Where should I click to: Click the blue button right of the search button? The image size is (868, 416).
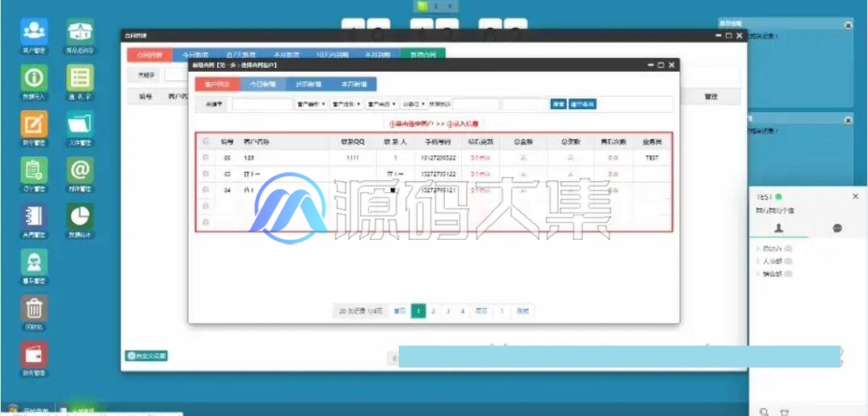pos(582,104)
